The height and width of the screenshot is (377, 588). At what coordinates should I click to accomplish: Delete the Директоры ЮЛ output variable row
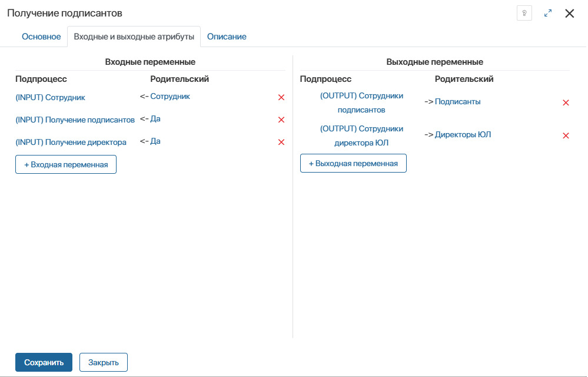566,135
